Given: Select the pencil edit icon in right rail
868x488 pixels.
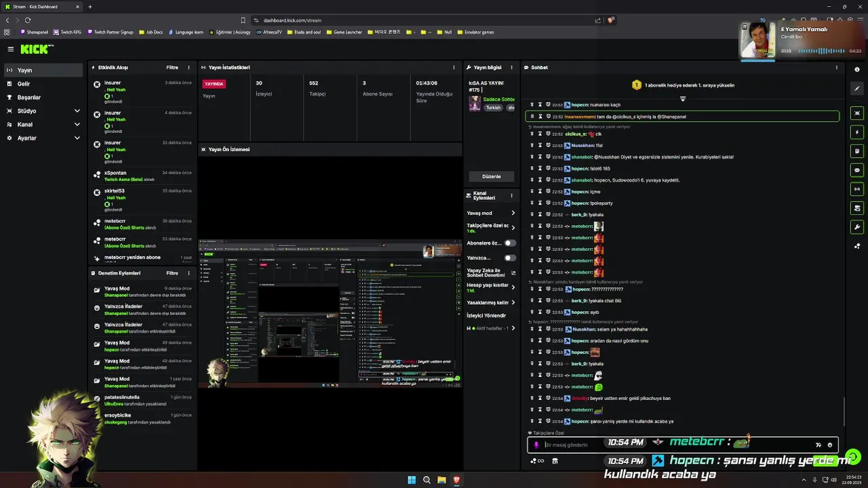Looking at the screenshot, I should [857, 89].
